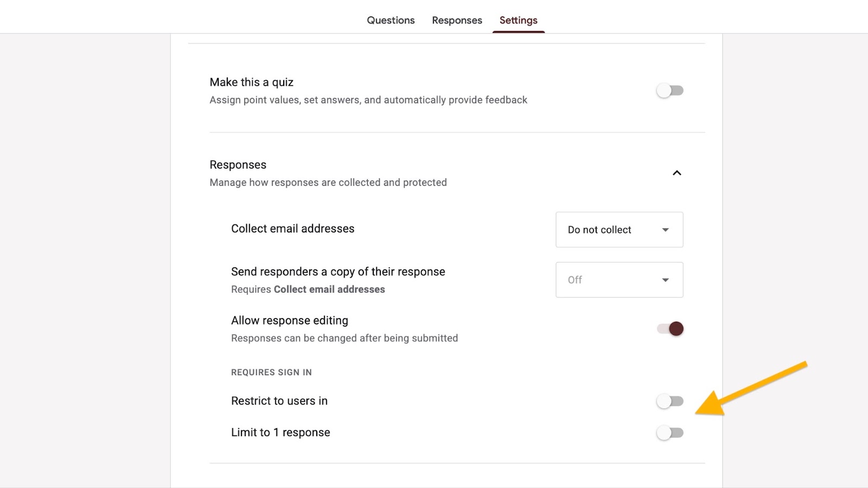Select the Settings tab
Screen dimensions: 868x488
518,20
